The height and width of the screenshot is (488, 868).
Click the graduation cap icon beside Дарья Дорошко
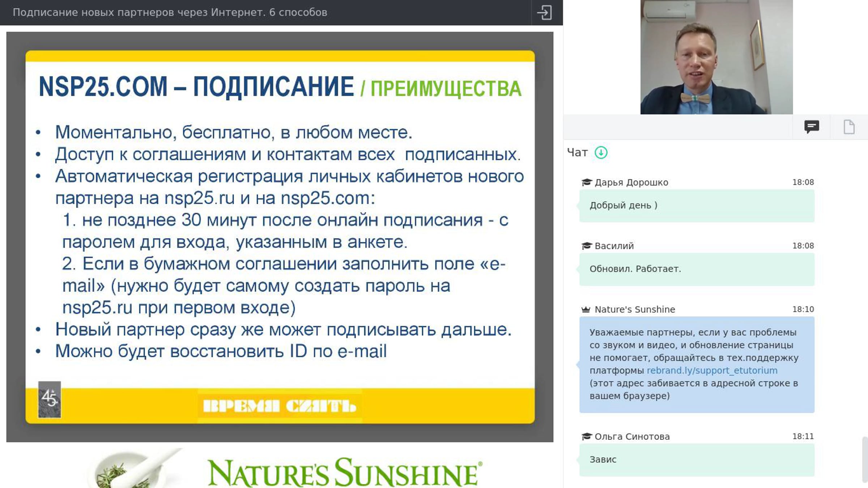[586, 182]
